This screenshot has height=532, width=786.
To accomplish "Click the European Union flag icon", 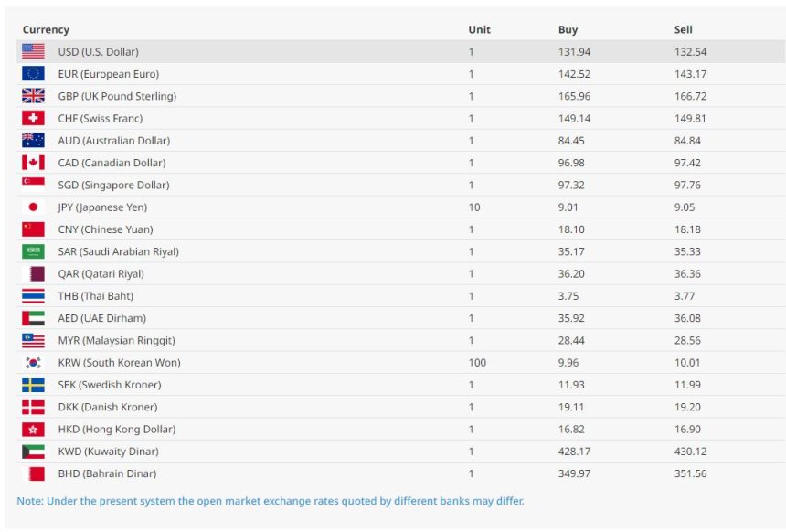I will [33, 74].
